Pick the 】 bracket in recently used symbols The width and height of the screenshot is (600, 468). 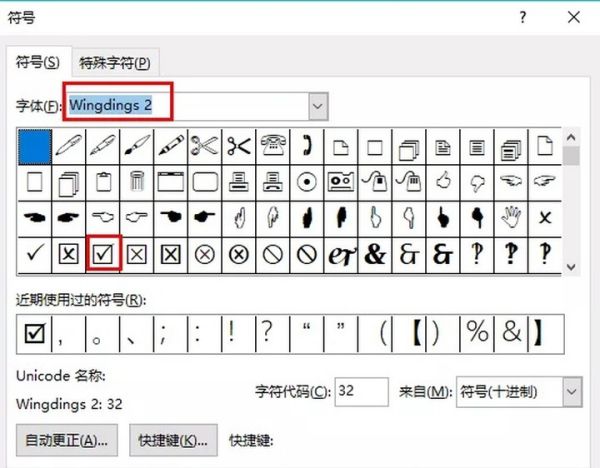[x=546, y=334]
